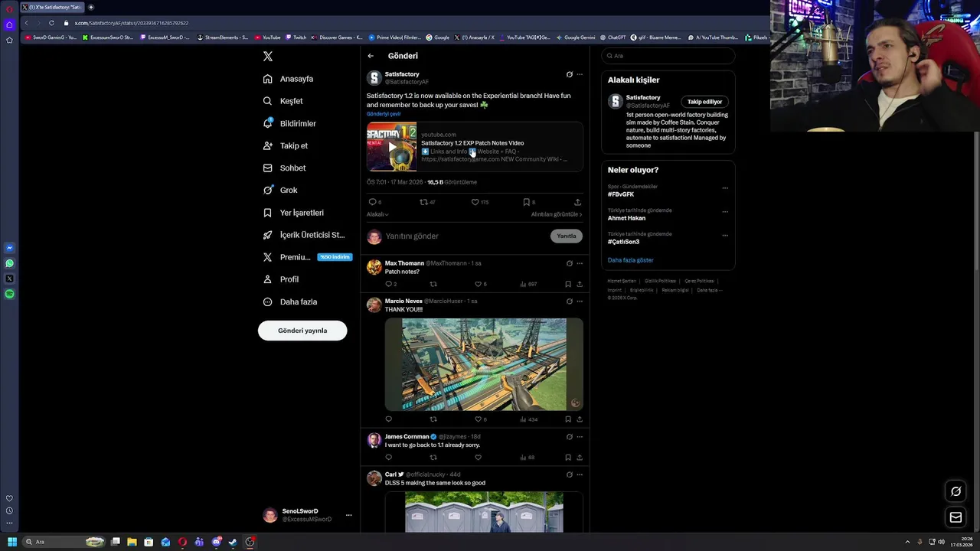Open Marcio Neves game screenshot image
This screenshot has width=980, height=551.
click(x=484, y=364)
